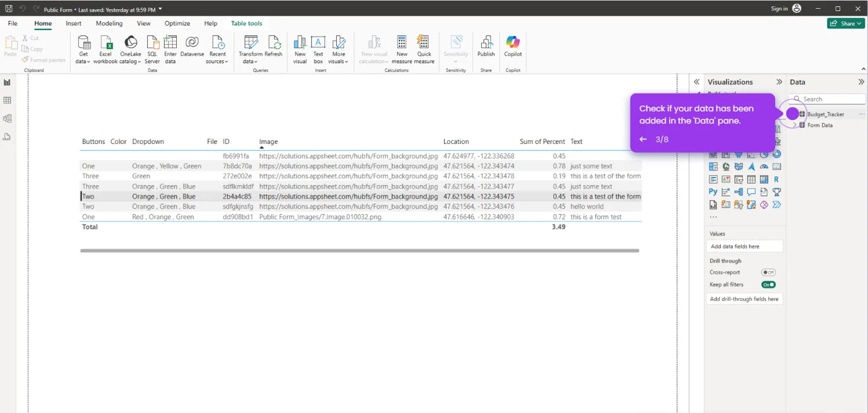Image resolution: width=868 pixels, height=413 pixels.
Task: Click the Publish icon
Action: [486, 42]
